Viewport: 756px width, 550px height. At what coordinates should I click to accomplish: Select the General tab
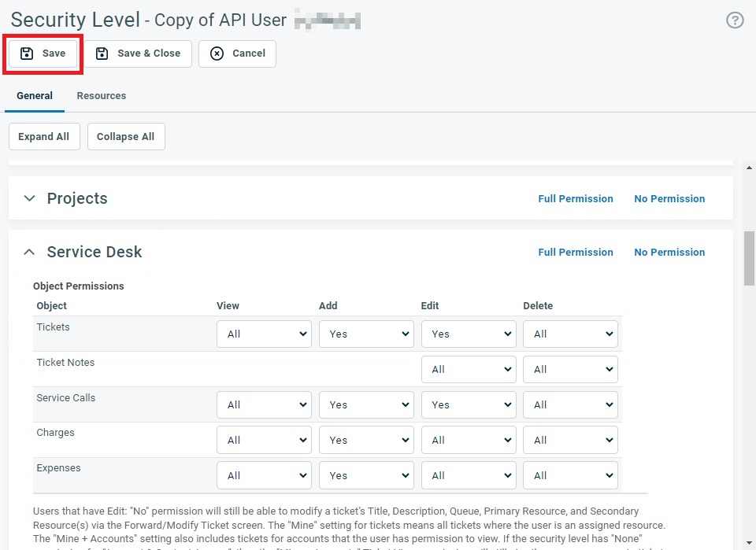(35, 96)
